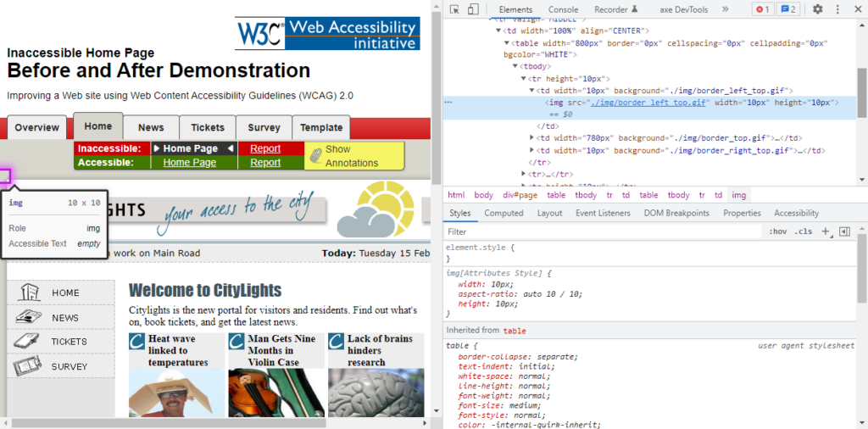The image size is (868, 429).
Task: Toggle the :hov element state button
Action: [777, 231]
